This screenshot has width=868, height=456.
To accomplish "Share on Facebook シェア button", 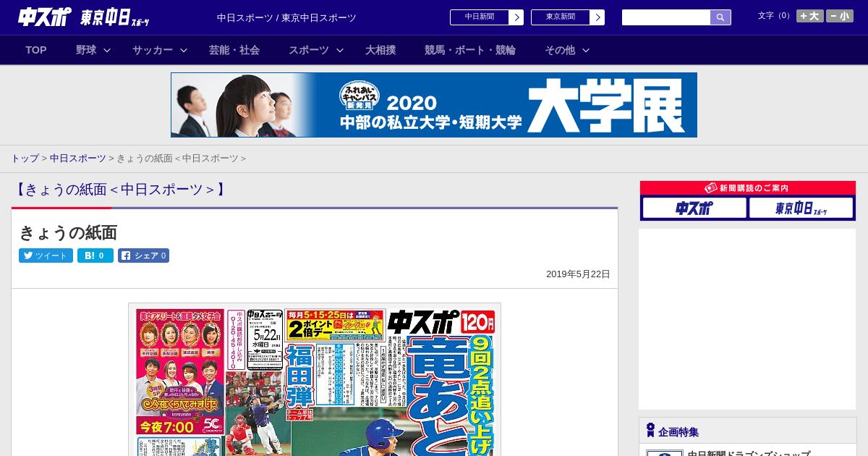I will 143,256.
